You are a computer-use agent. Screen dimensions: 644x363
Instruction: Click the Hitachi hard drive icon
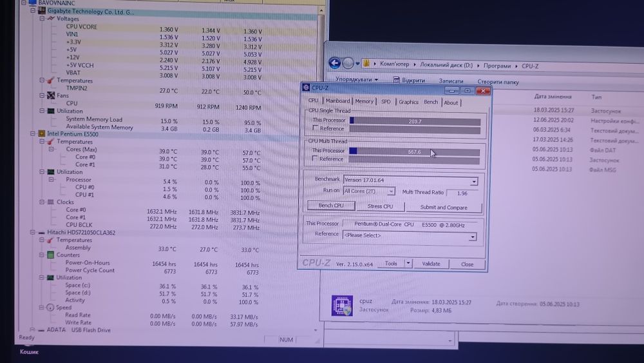(41, 232)
